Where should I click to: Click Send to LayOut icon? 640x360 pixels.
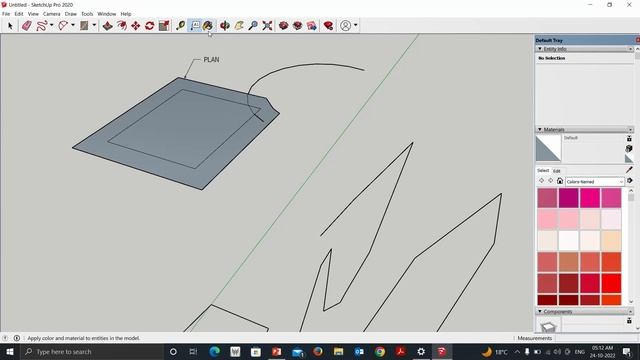pyautogui.click(x=312, y=26)
